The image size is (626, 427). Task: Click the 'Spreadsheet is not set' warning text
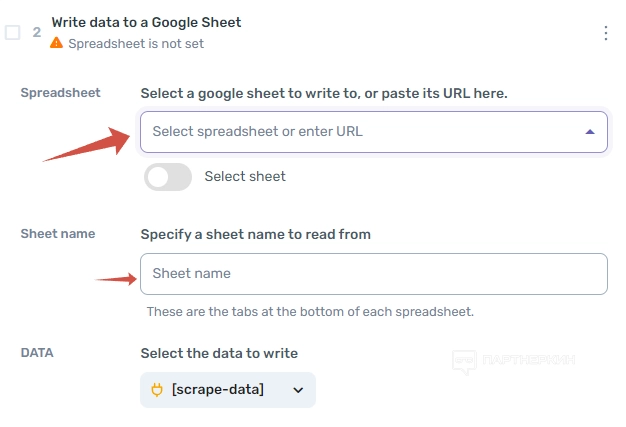pos(136,44)
